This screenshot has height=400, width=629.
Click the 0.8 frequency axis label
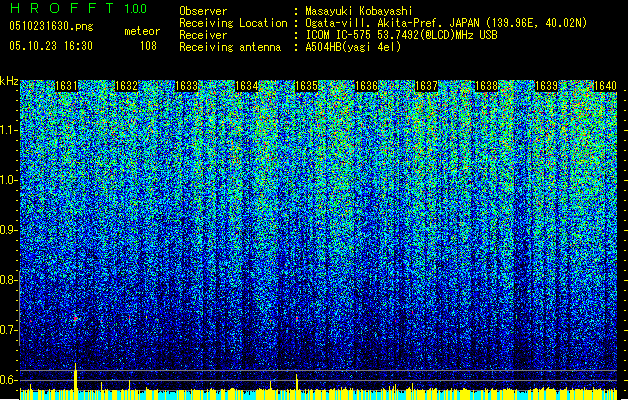[x=9, y=280]
